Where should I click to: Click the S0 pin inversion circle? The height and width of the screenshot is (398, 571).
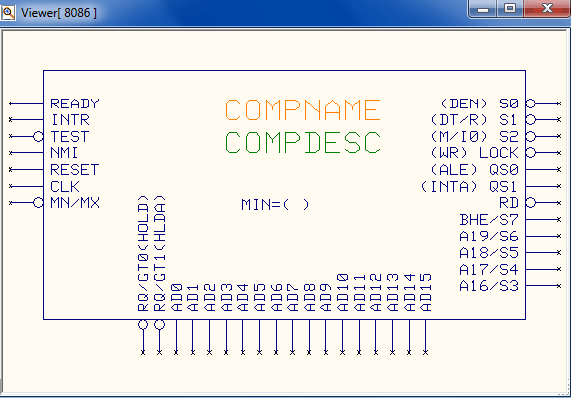click(531, 104)
